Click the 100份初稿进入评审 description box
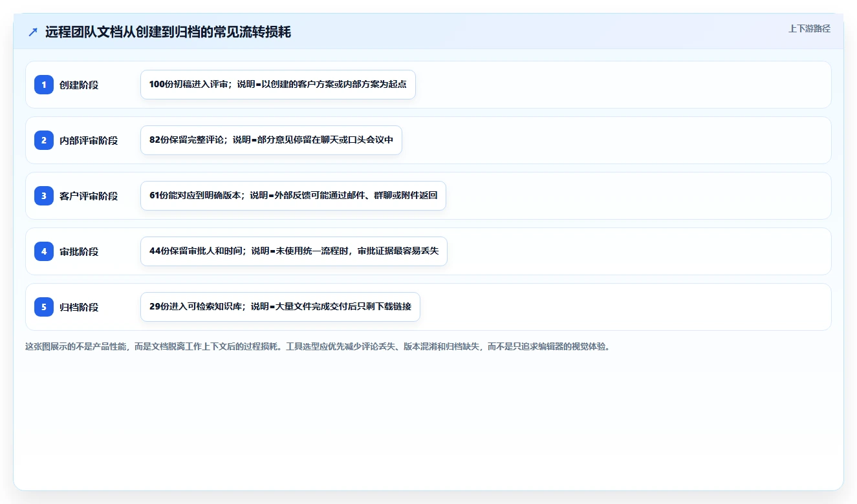 [278, 85]
